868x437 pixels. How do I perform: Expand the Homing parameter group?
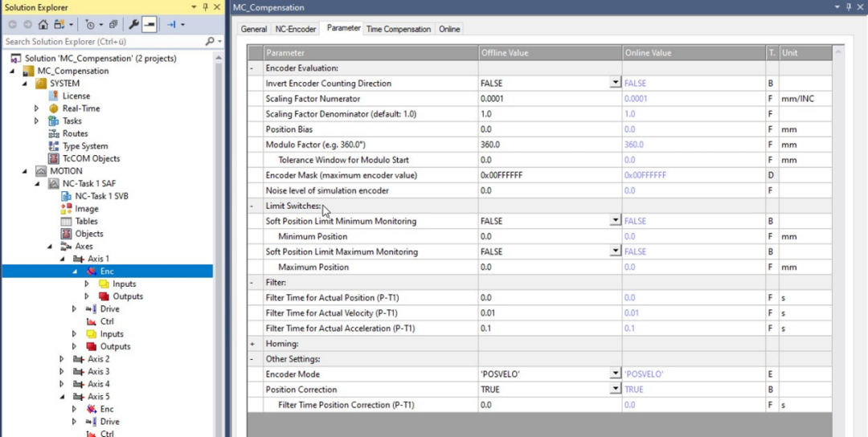252,344
